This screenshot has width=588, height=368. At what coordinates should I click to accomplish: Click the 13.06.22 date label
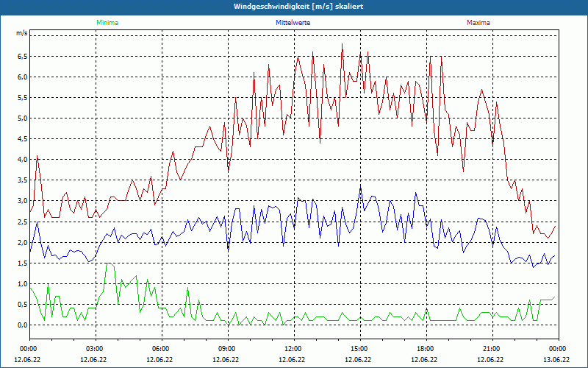(556, 359)
